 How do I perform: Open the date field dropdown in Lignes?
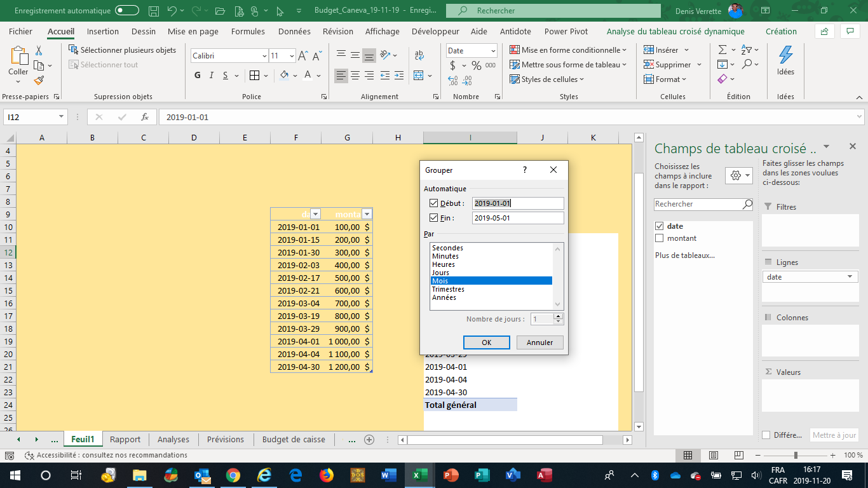850,277
